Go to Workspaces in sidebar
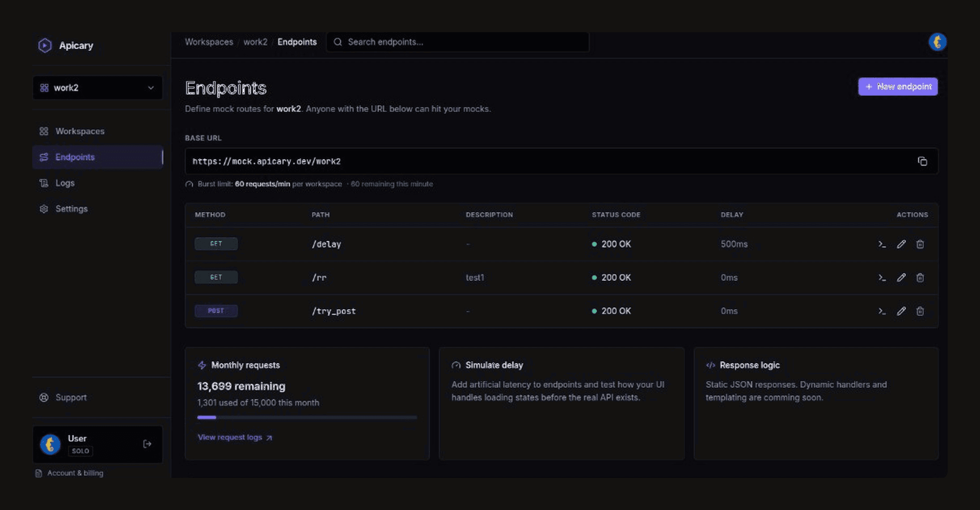 (x=97, y=131)
